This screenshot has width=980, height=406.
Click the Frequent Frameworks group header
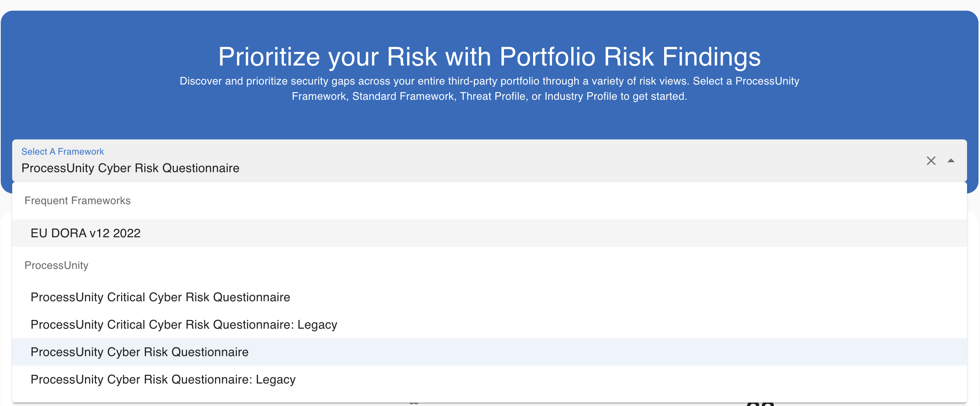click(x=77, y=201)
